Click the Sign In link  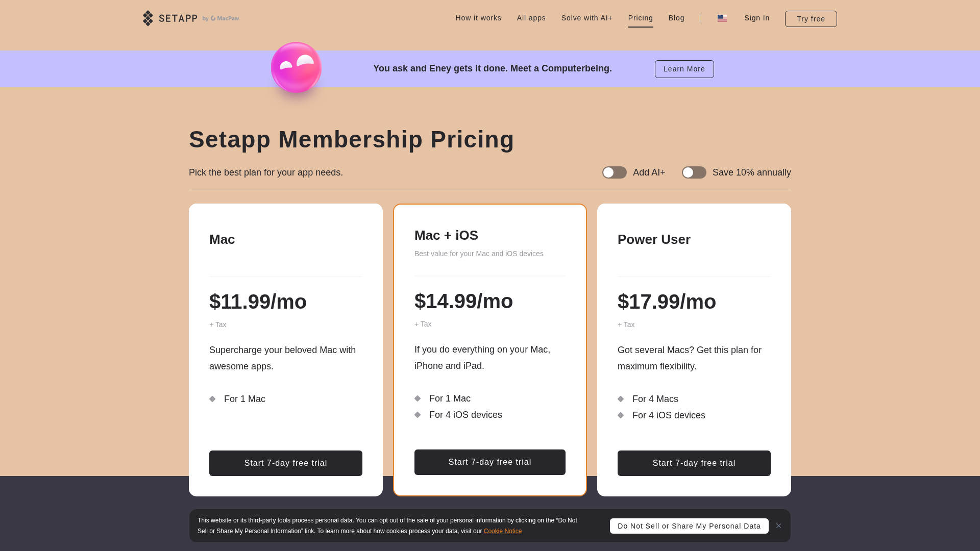756,18
